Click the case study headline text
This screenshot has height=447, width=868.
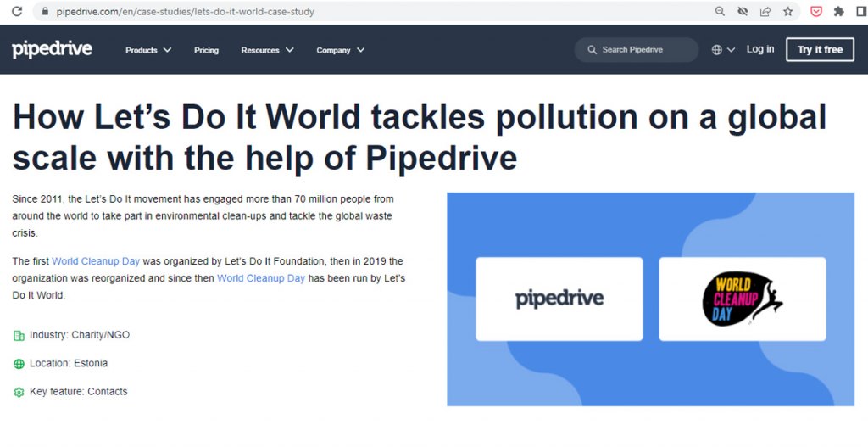click(x=419, y=137)
